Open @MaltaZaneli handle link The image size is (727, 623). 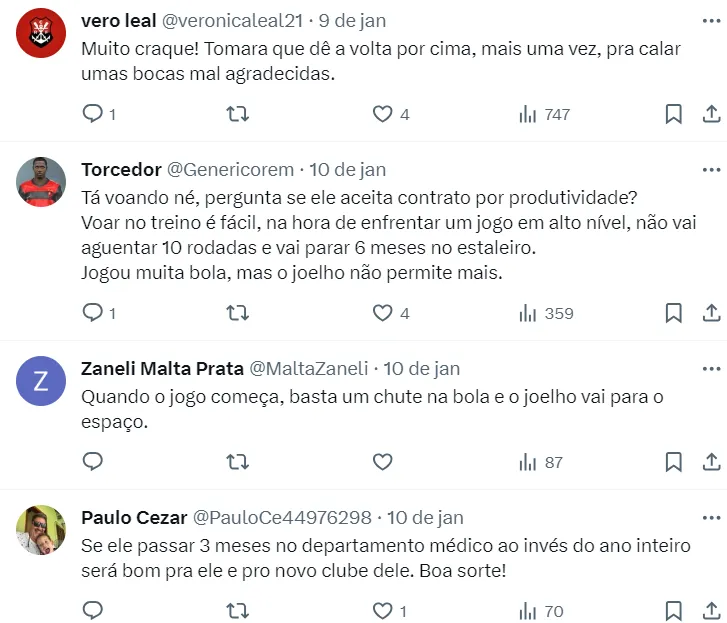[308, 368]
